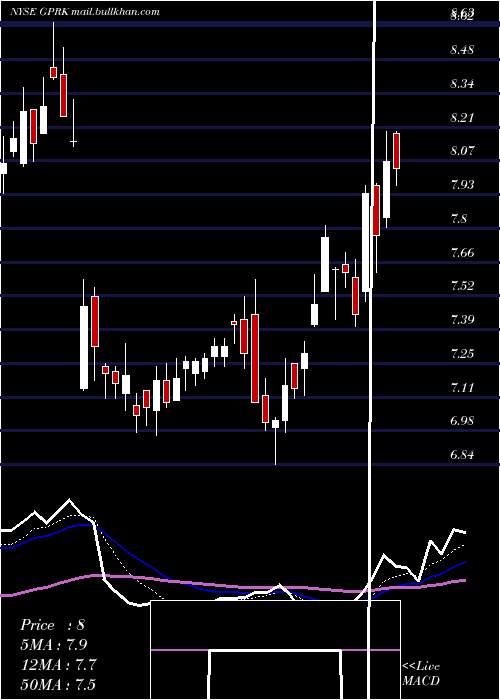The height and width of the screenshot is (700, 500).
Task: Click the Price : 8 readout
Action: [52, 625]
